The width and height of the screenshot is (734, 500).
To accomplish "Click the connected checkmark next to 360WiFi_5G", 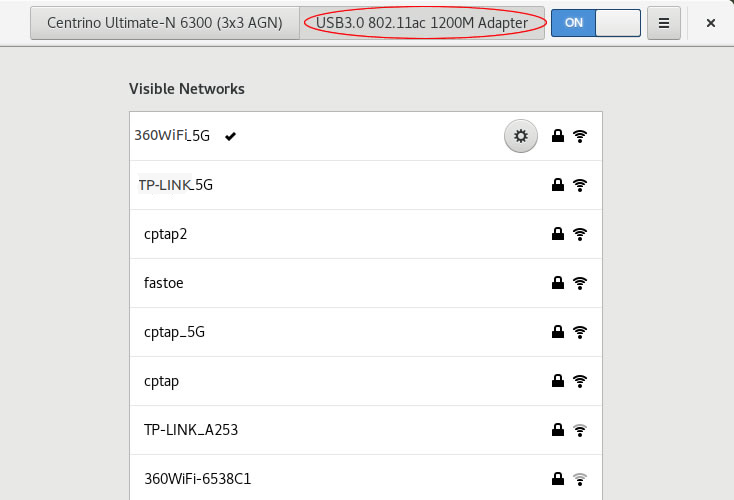I will click(230, 136).
